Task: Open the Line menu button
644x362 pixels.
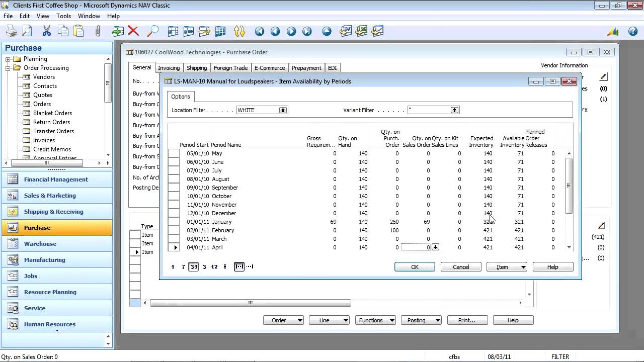Action: 329,320
